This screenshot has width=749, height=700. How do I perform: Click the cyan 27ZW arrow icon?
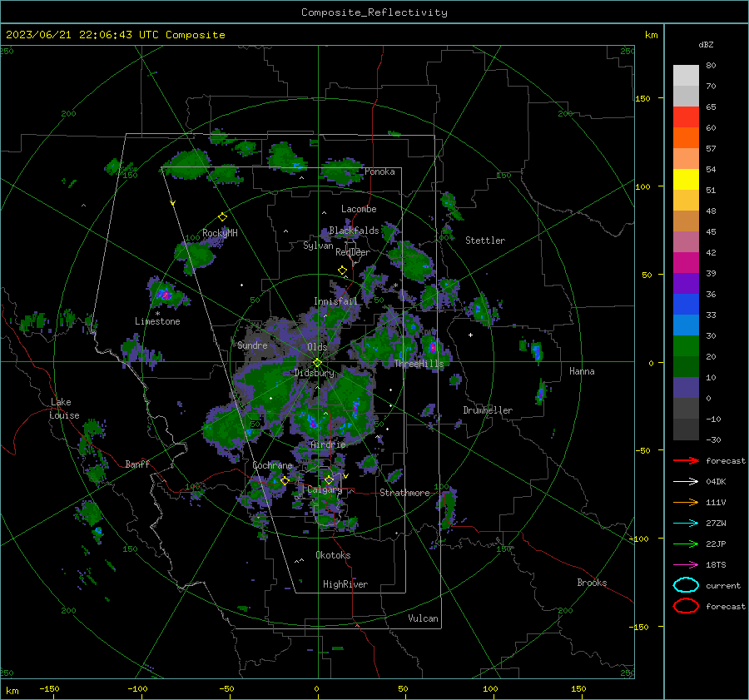(x=686, y=524)
